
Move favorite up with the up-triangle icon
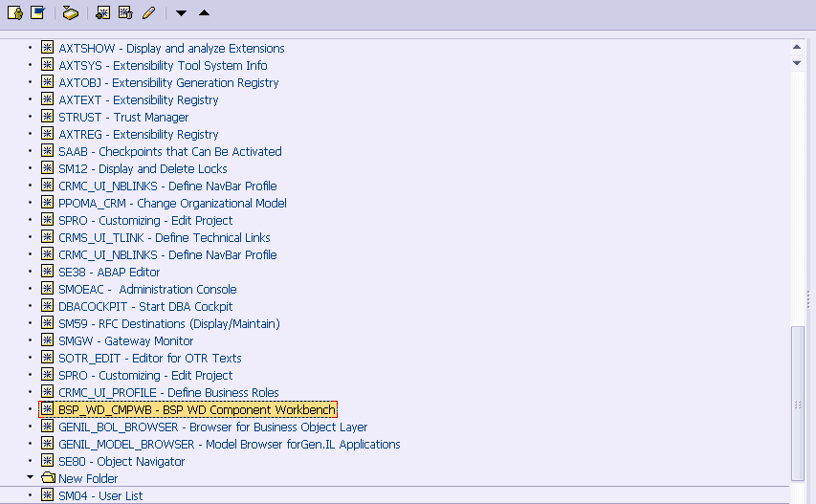[x=204, y=12]
